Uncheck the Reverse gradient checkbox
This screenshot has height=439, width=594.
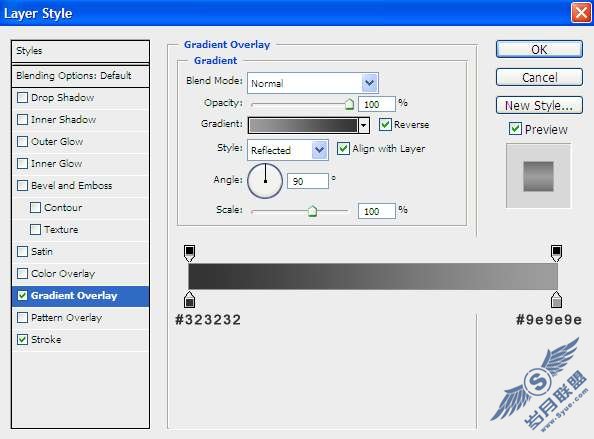[x=385, y=125]
